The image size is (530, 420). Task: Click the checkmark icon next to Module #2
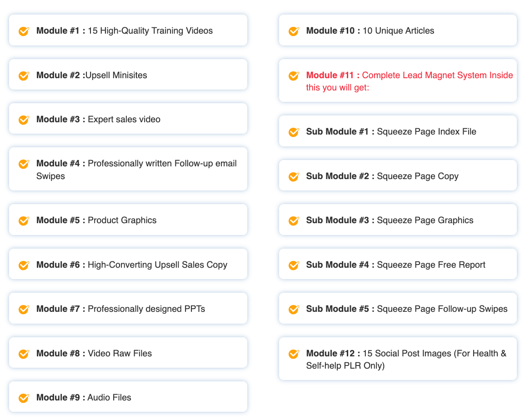pyautogui.click(x=24, y=75)
